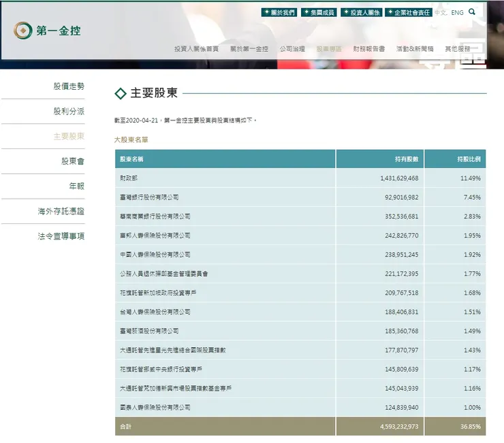504x443 pixels.
Task: Click the 台灣人壽保險股份有限公司 row name
Action: (x=155, y=312)
